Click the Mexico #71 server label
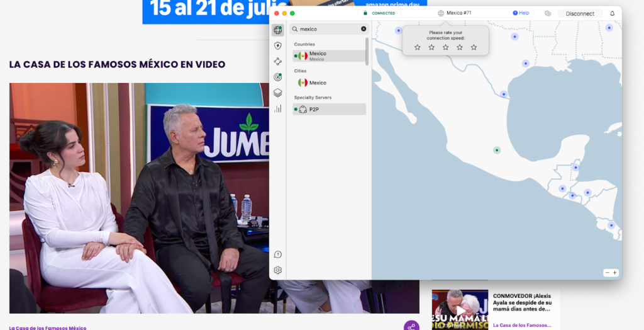 tap(458, 13)
